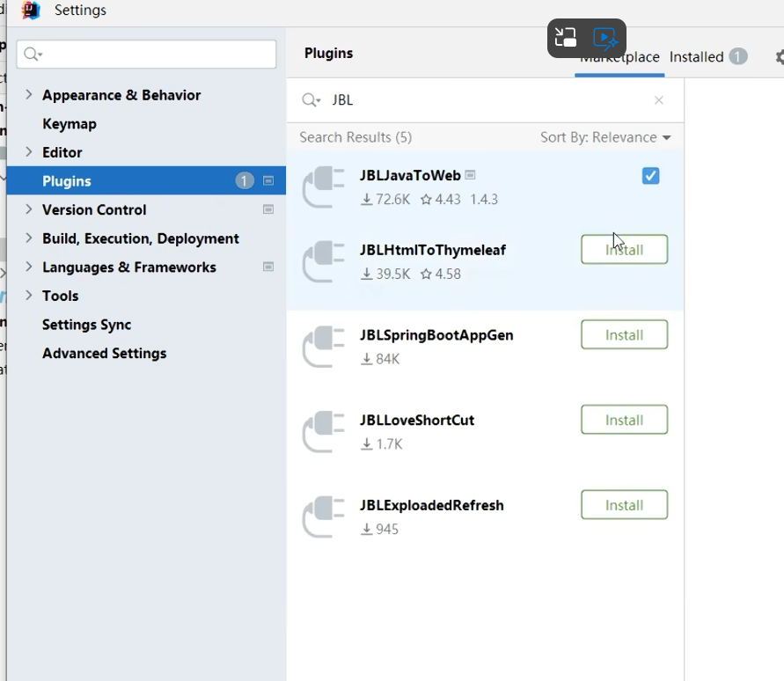
Task: Expand Build, Execution, Deployment node
Action: click(x=28, y=238)
